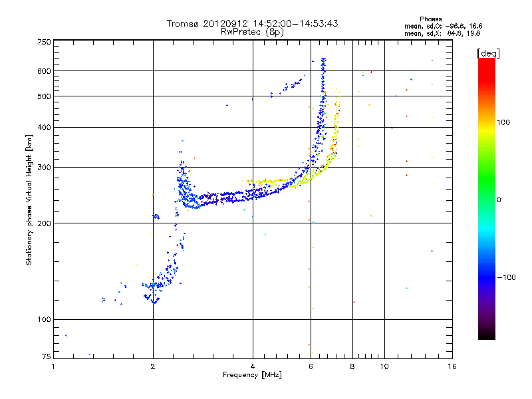532x399 pixels.
Task: Click the small blue echo cluster near 2 MHz, 210 km
Action: 156,216
